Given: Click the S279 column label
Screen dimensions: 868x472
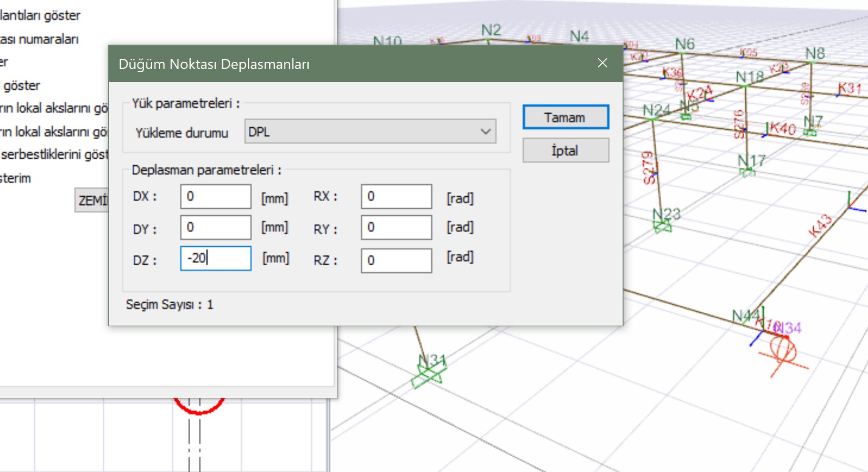Looking at the screenshot, I should pyautogui.click(x=648, y=167).
